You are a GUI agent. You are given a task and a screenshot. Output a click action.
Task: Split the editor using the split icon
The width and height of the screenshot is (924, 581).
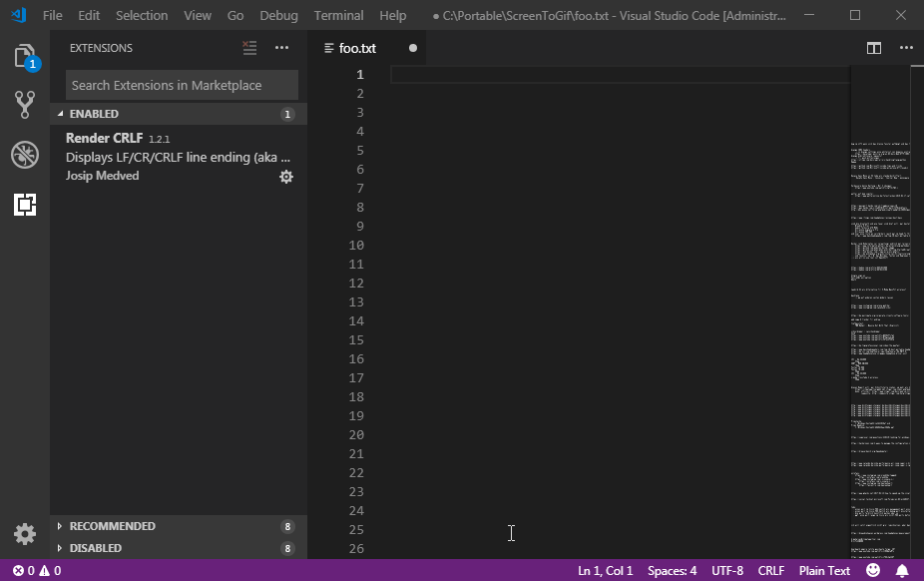pyautogui.click(x=874, y=47)
